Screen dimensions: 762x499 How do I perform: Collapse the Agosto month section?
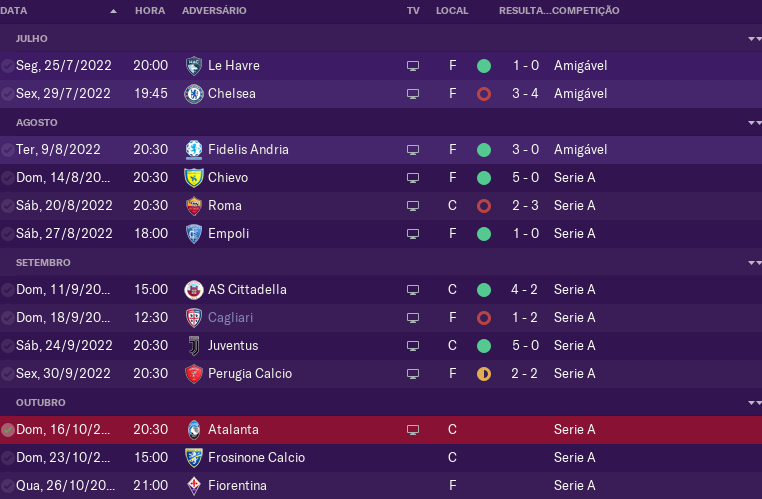click(754, 123)
